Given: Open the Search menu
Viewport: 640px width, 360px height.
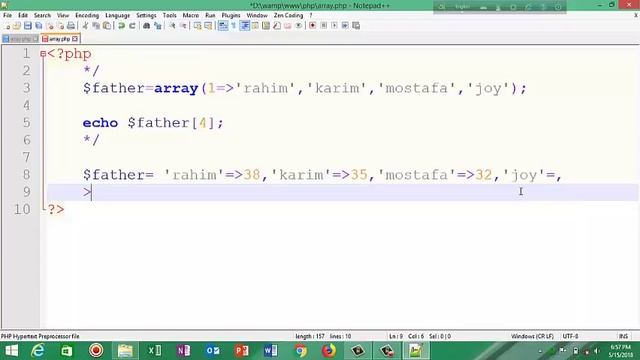Looking at the screenshot, I should coord(42,15).
